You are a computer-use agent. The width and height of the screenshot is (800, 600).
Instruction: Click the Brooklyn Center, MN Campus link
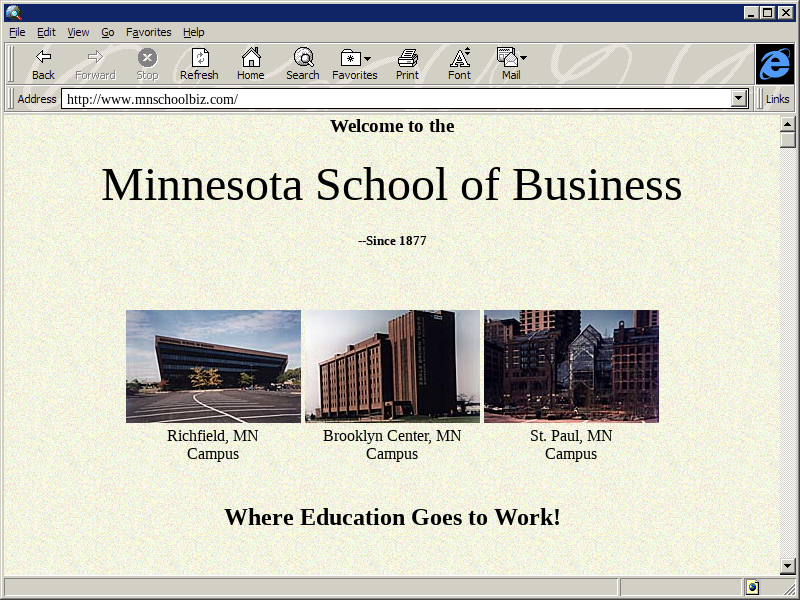[x=392, y=445]
